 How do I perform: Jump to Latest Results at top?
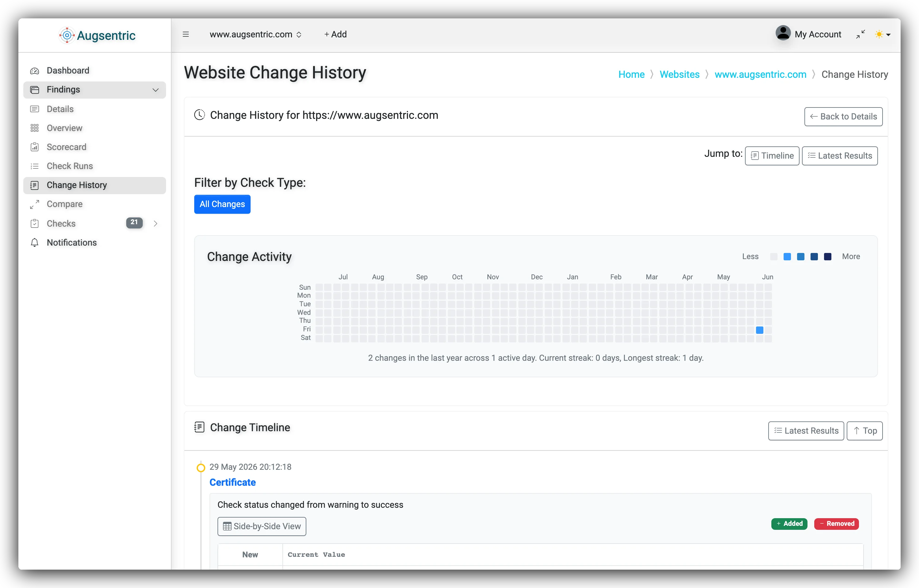coord(839,156)
